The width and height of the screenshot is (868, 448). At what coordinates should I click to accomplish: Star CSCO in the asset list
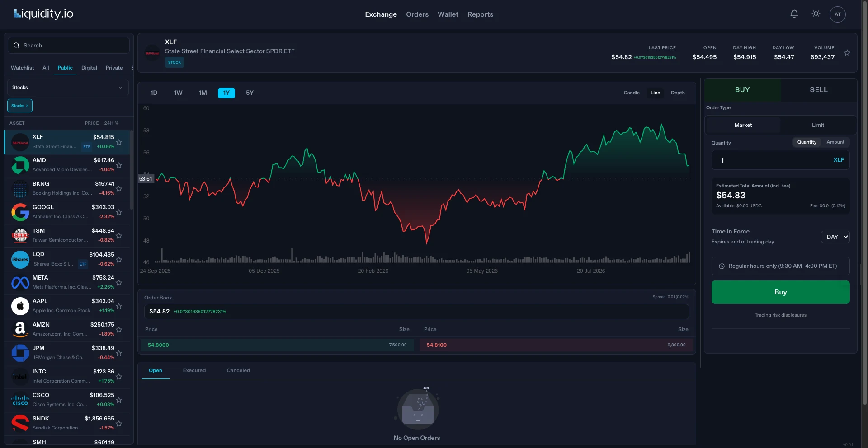pos(119,400)
